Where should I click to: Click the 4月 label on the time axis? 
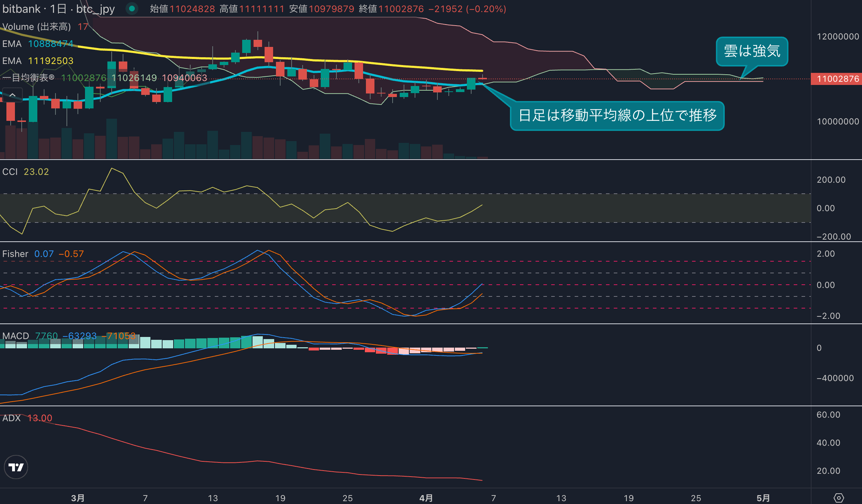tap(426, 498)
